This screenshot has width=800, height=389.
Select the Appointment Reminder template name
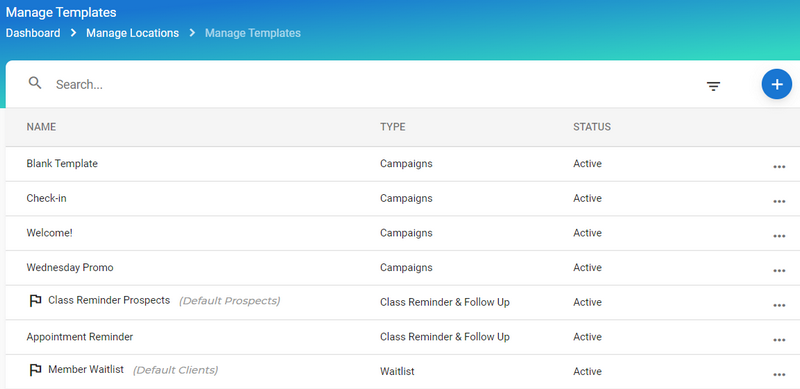[x=80, y=337]
